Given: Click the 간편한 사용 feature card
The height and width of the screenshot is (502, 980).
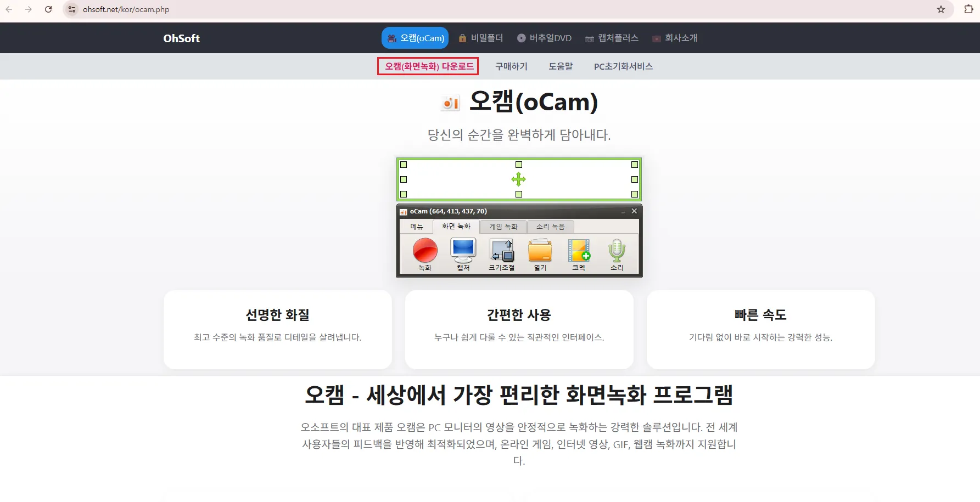Looking at the screenshot, I should tap(519, 330).
